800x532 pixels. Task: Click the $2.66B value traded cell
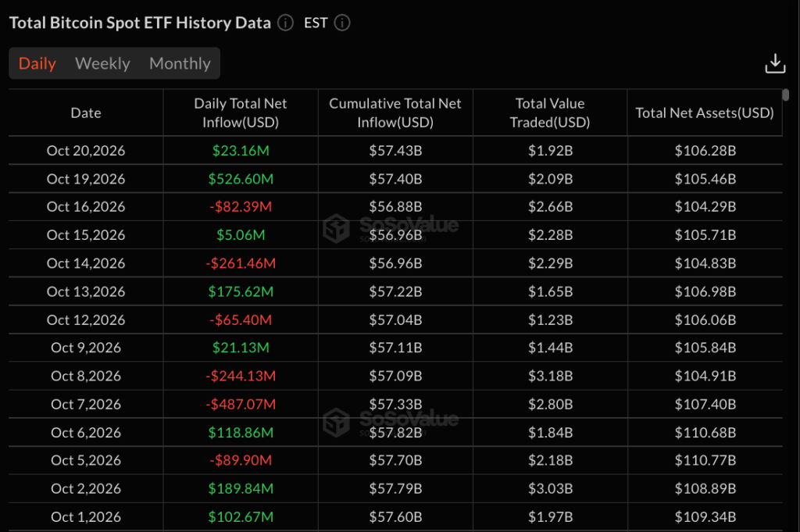[x=550, y=206]
